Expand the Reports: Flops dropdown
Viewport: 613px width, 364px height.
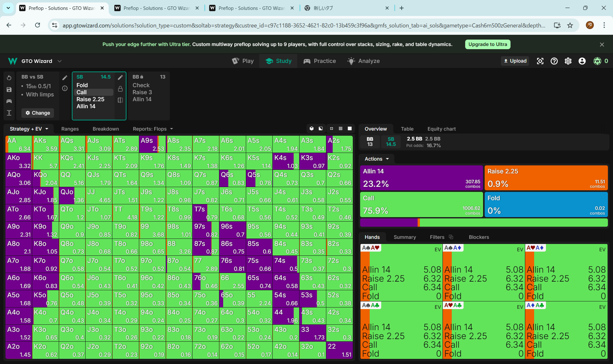153,129
